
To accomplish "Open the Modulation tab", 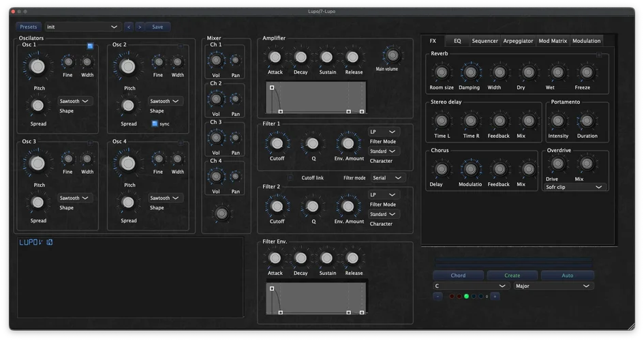I will click(586, 41).
